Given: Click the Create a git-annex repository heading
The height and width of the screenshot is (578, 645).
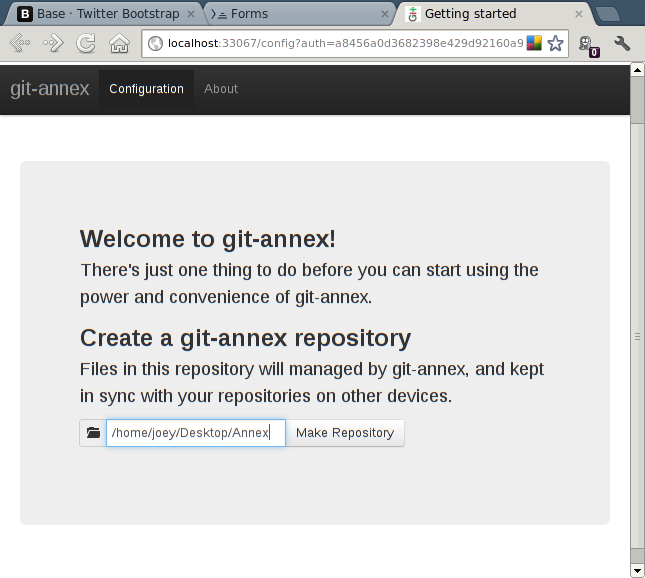Looking at the screenshot, I should click(x=246, y=338).
